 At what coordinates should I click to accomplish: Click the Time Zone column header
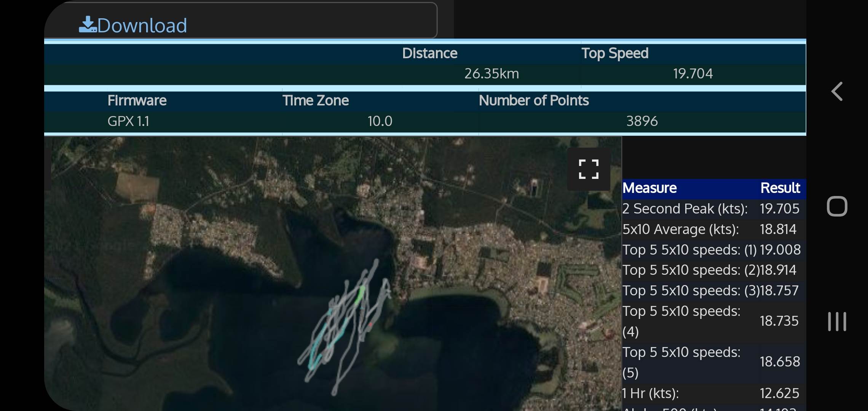pyautogui.click(x=315, y=100)
